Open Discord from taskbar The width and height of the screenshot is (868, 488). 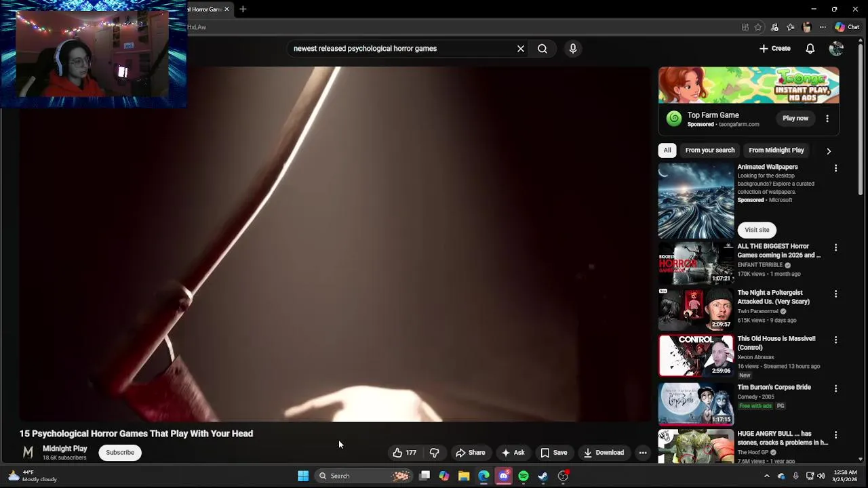(x=503, y=476)
